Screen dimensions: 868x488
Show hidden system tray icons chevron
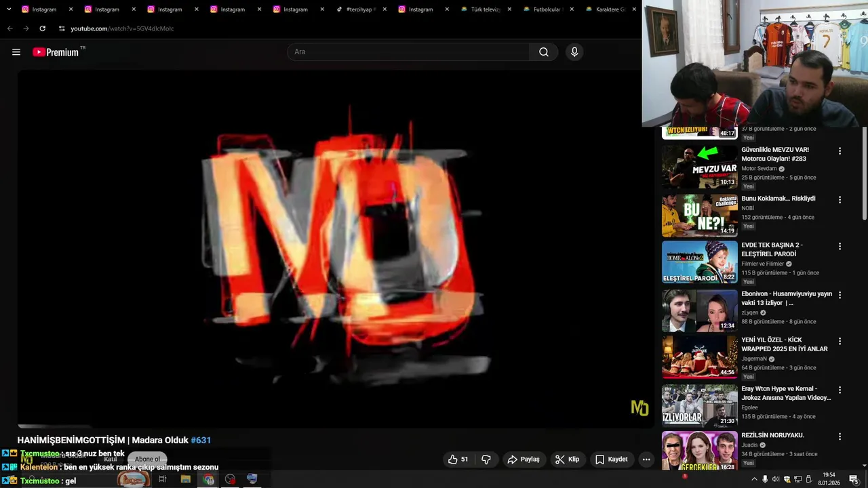point(754,479)
